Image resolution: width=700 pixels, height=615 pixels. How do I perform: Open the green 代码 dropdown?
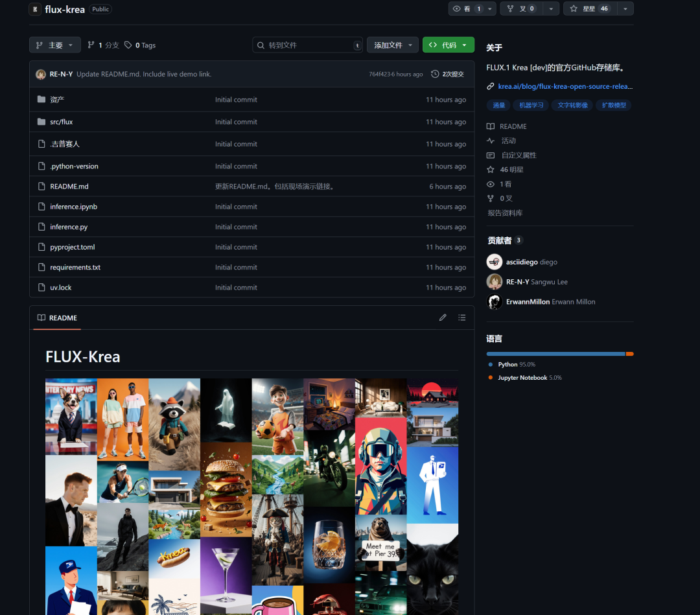coord(449,45)
